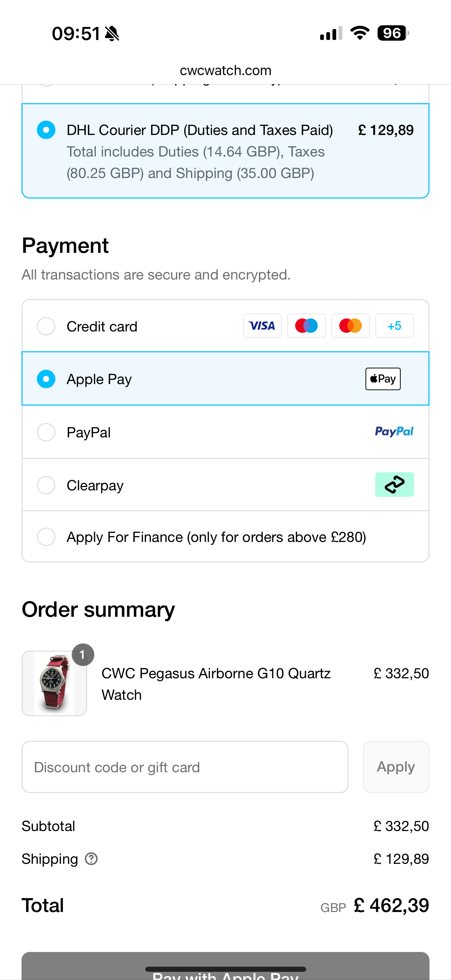Click the Apply discount button
The width and height of the screenshot is (451, 980).
coord(396,767)
